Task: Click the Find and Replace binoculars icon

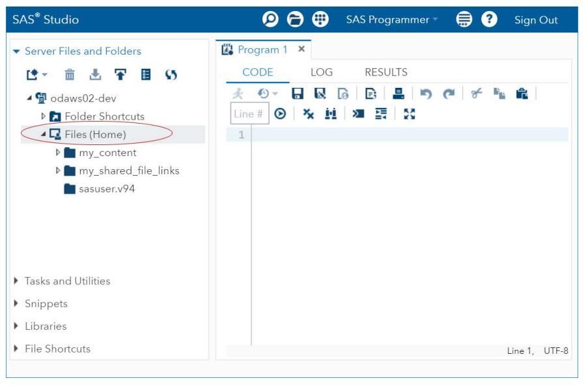Action: tap(330, 114)
